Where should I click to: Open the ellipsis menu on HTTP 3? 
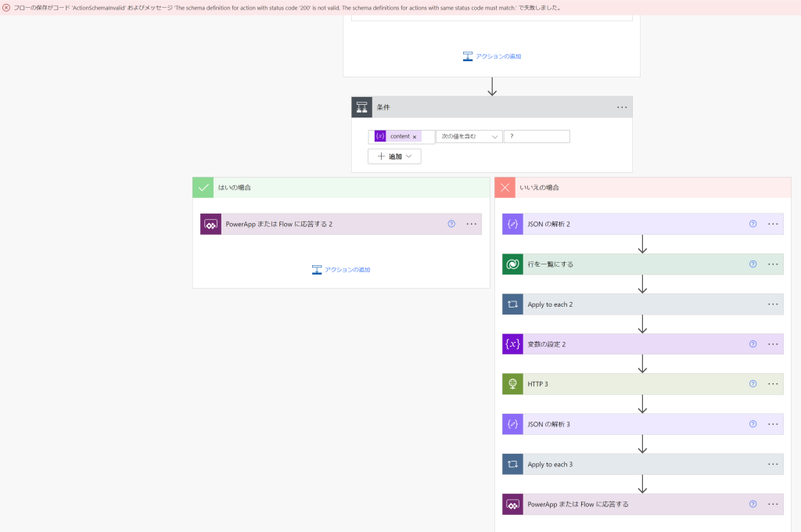(x=773, y=383)
